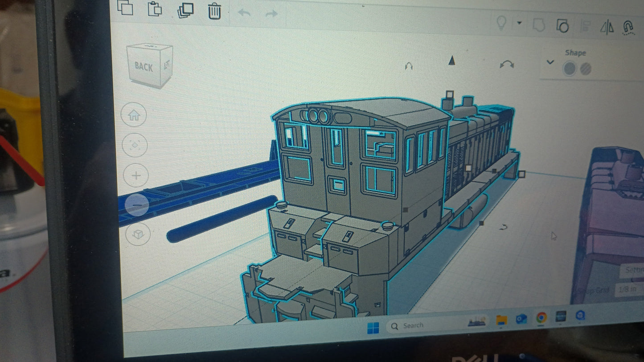644x362 pixels.
Task: Click the white handle on the locomotive side
Action: click(468, 168)
